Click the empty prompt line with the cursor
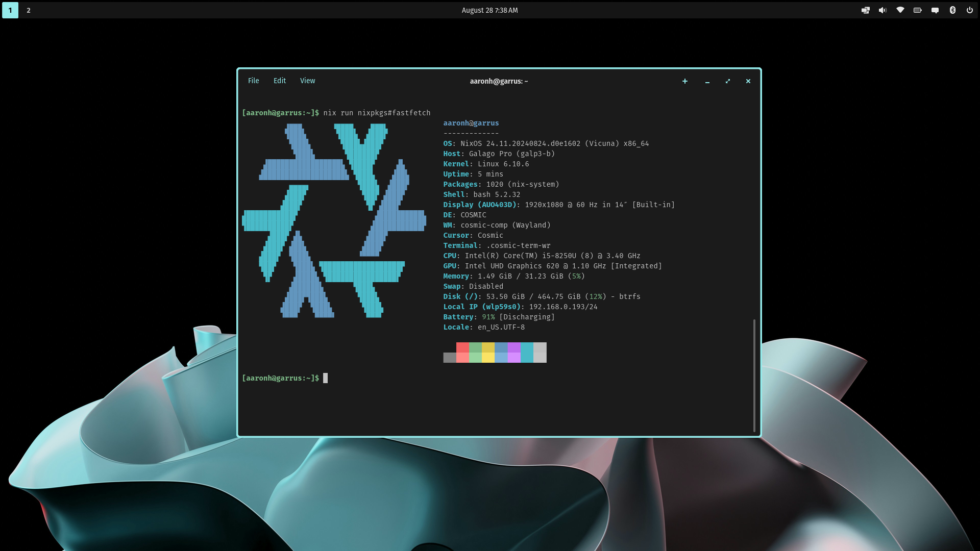 [x=285, y=378]
